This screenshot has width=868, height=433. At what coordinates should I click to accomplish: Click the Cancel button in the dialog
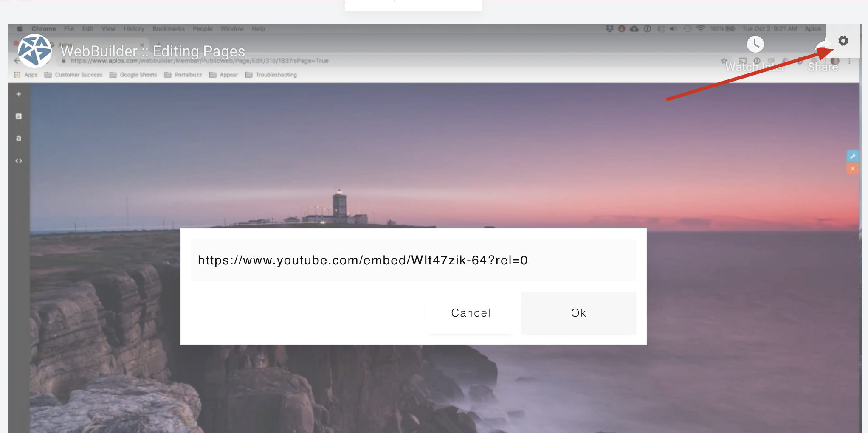(x=471, y=313)
